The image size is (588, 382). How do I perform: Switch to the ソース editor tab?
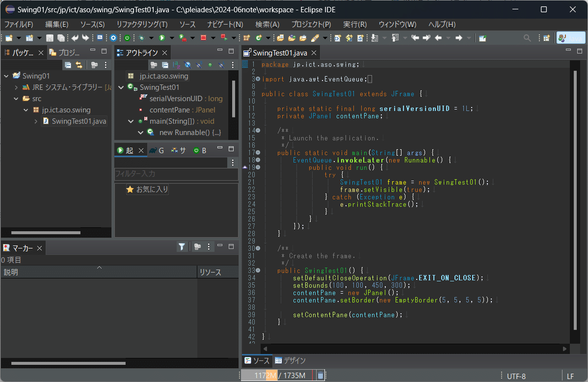pyautogui.click(x=257, y=360)
